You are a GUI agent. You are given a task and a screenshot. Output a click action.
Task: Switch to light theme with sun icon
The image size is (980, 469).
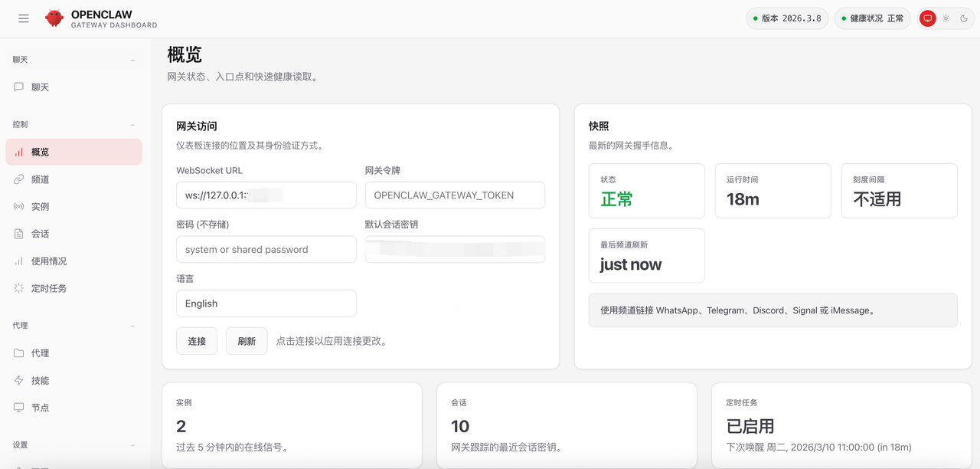point(946,18)
